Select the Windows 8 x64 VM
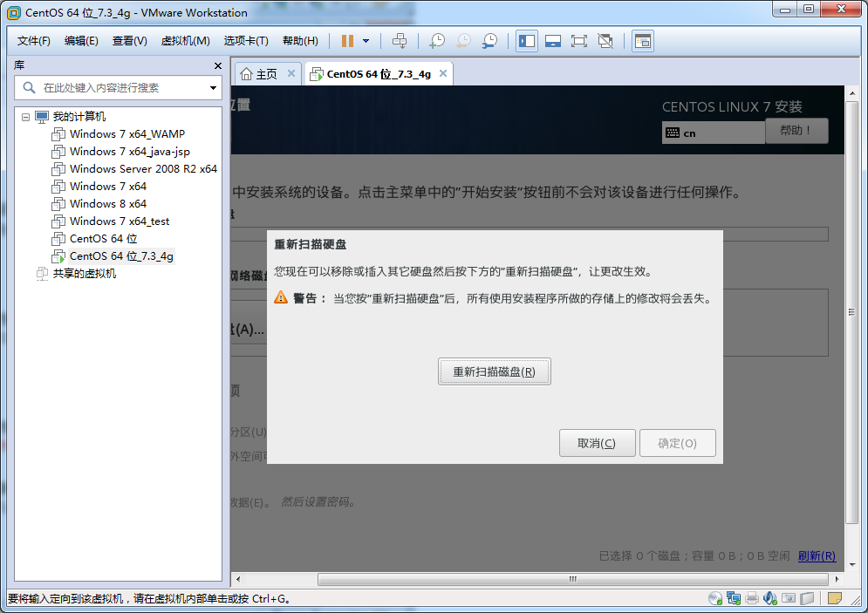The width and height of the screenshot is (868, 613). [108, 203]
